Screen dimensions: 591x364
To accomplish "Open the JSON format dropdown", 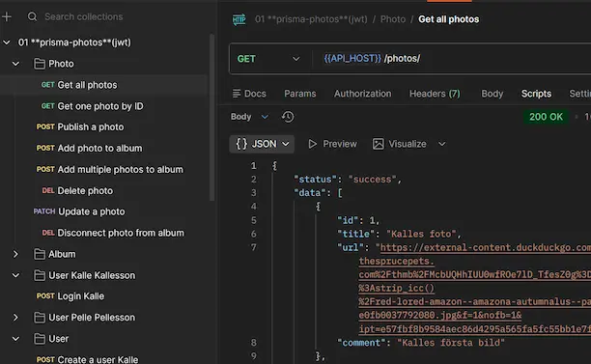I will [262, 144].
